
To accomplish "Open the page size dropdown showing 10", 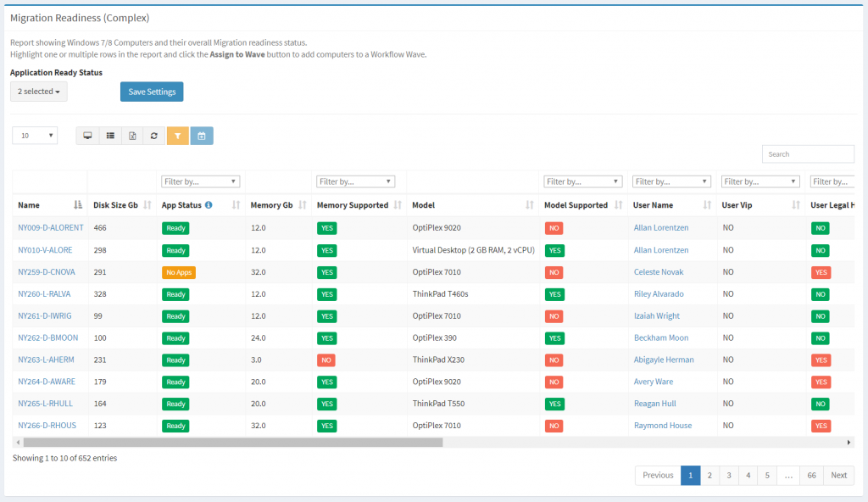I will [34, 135].
